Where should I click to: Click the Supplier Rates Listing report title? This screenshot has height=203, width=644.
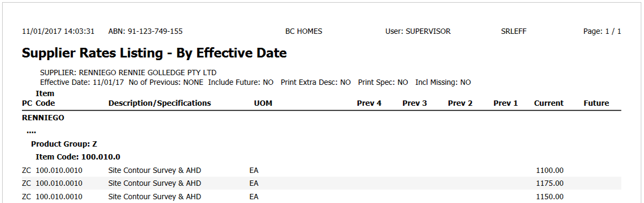(154, 53)
